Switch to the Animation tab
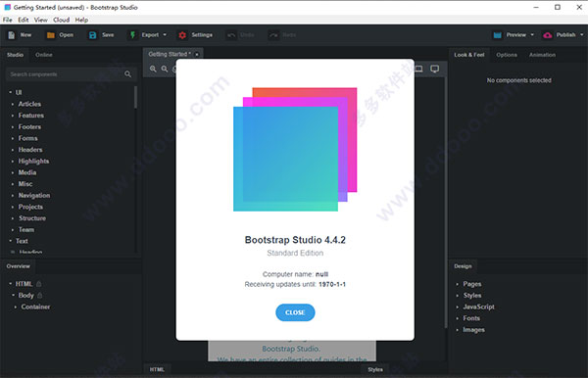This screenshot has height=378, width=588. [542, 55]
